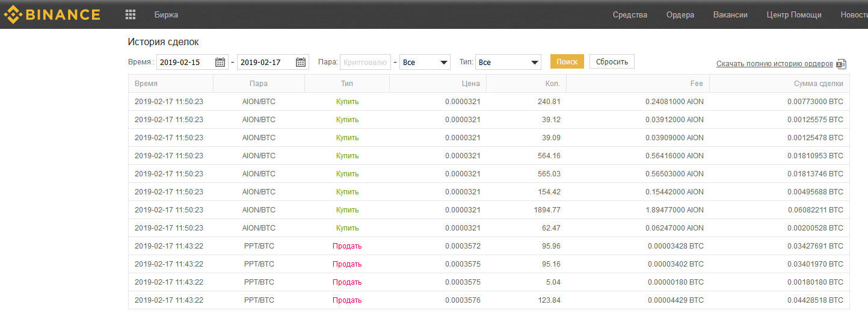868x331 pixels.
Task: Click the Excel export icon
Action: pyautogui.click(x=841, y=64)
